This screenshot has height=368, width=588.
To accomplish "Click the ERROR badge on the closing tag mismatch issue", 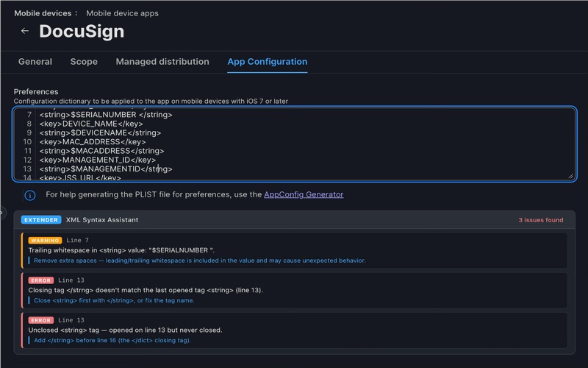I will (x=41, y=280).
